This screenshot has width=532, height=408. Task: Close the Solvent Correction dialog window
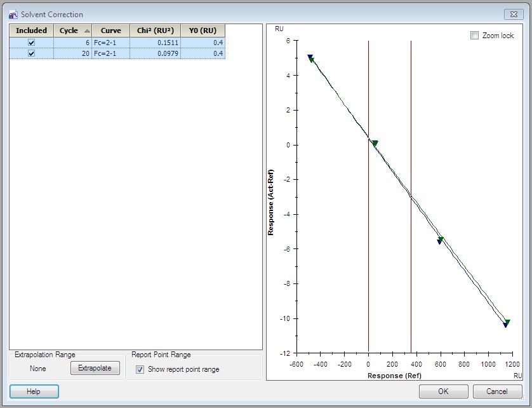pyautogui.click(x=512, y=14)
